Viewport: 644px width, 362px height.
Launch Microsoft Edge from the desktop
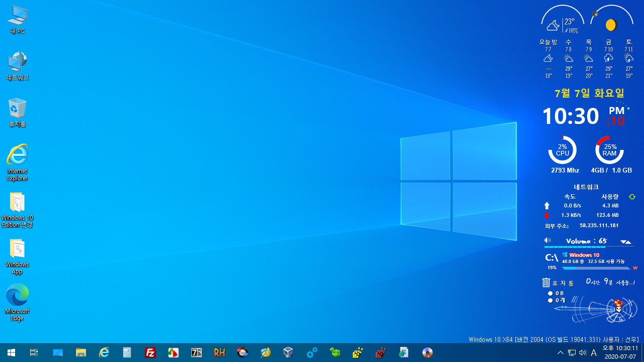17,302
